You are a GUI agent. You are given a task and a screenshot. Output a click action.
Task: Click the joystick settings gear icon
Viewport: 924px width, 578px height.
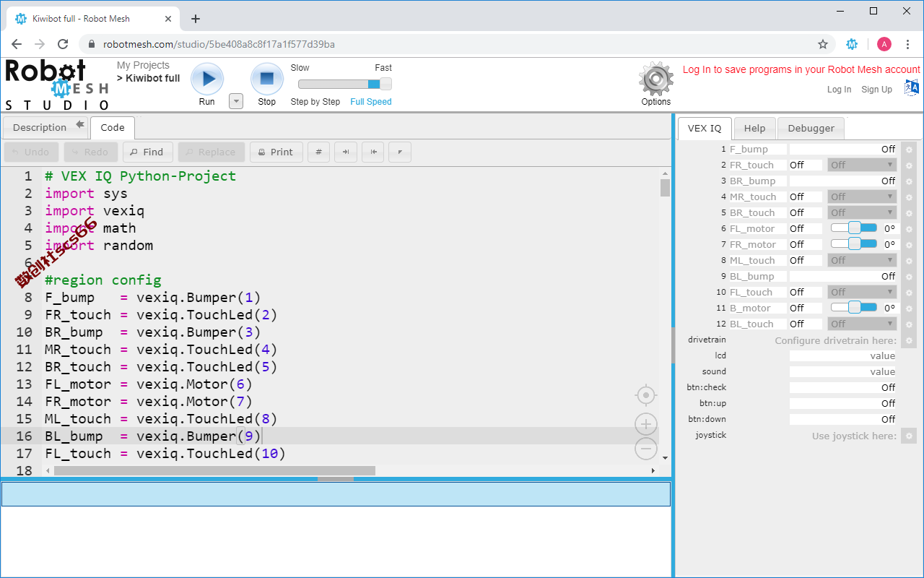click(x=909, y=436)
